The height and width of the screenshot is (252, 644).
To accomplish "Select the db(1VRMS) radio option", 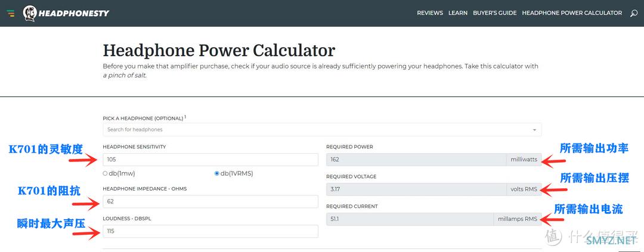I will pyautogui.click(x=217, y=173).
